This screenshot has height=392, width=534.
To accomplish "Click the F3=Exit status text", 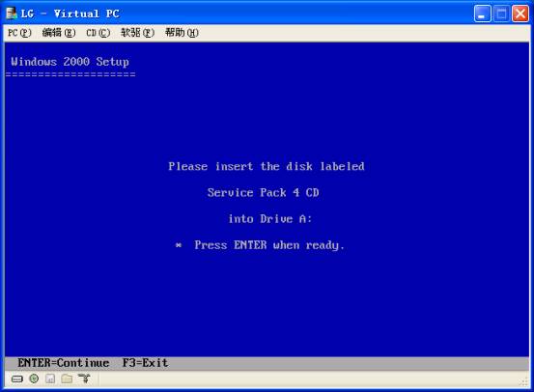I will [145, 363].
